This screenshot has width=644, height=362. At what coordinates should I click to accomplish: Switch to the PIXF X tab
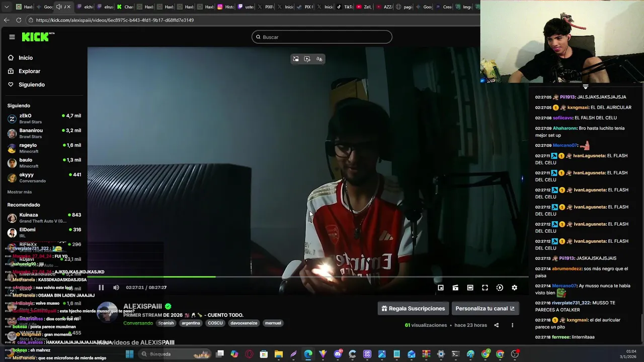[266, 7]
